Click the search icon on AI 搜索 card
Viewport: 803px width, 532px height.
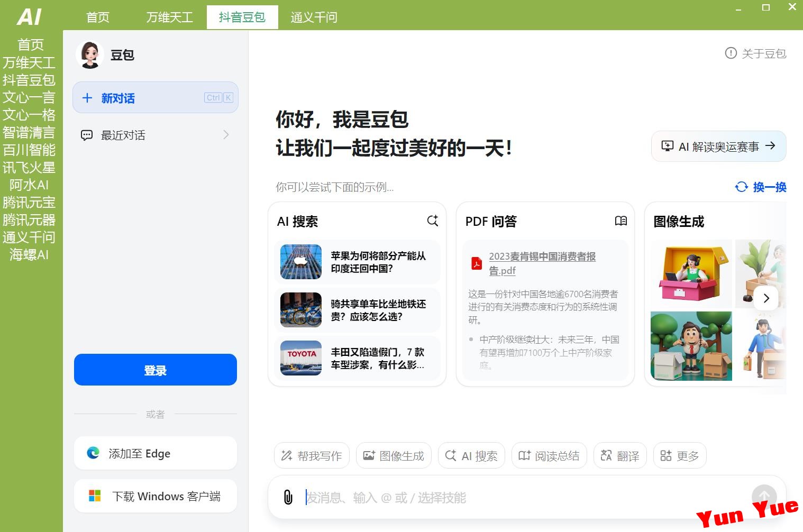[433, 221]
